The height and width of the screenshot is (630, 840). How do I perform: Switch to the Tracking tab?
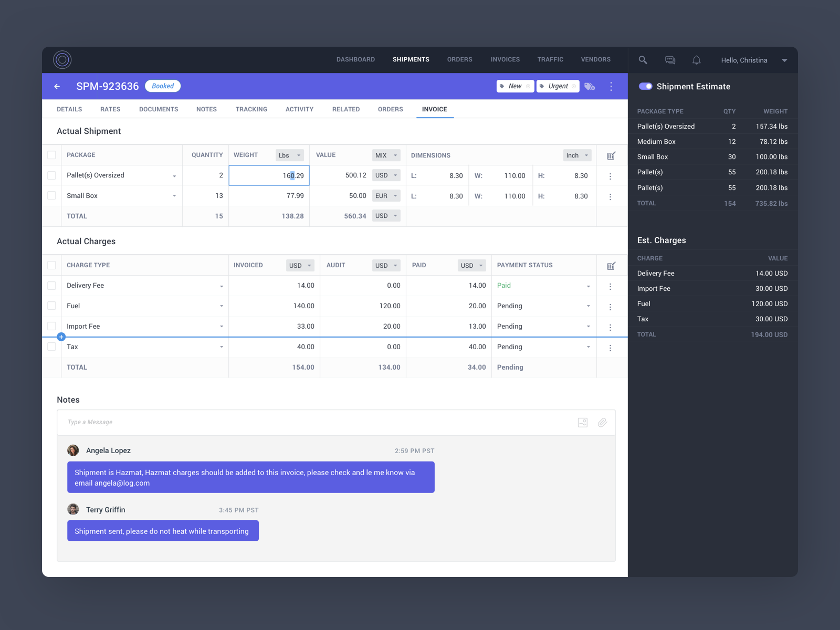point(251,109)
